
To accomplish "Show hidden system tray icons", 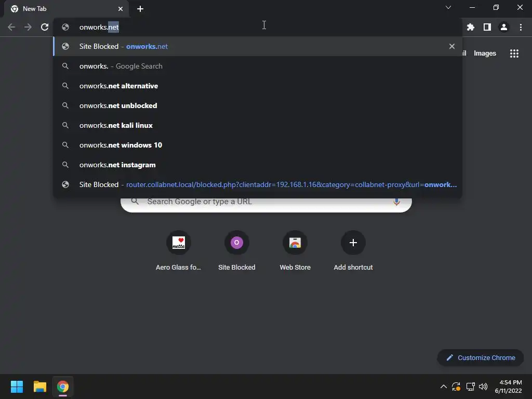I will (x=444, y=387).
